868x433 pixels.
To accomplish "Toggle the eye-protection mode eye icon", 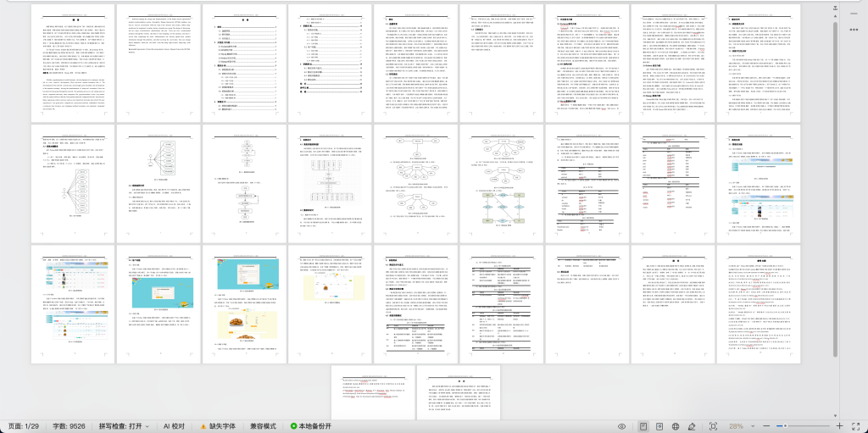I will pyautogui.click(x=622, y=426).
